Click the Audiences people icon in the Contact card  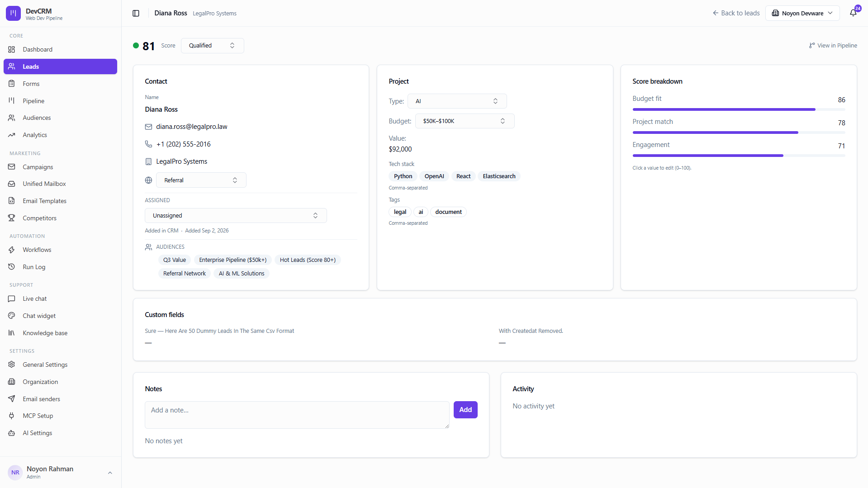(148, 247)
